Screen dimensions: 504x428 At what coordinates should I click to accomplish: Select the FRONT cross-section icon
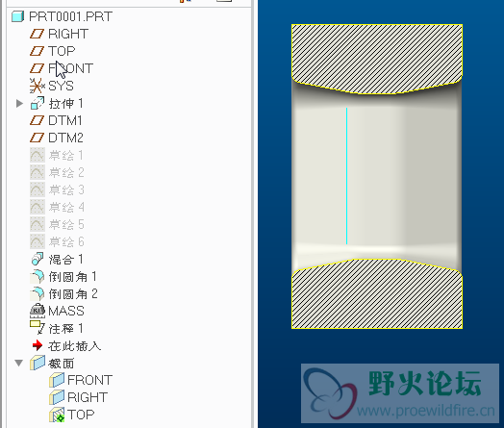(57, 380)
